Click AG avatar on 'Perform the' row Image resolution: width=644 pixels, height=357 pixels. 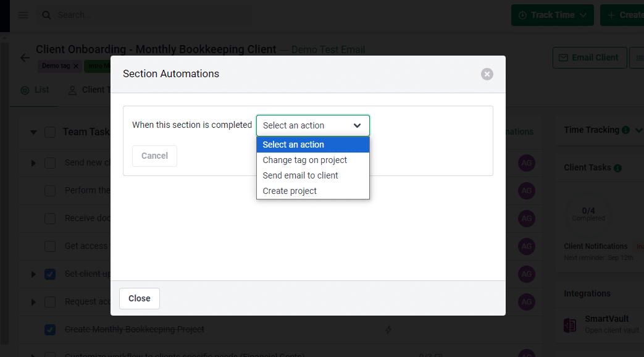527,191
